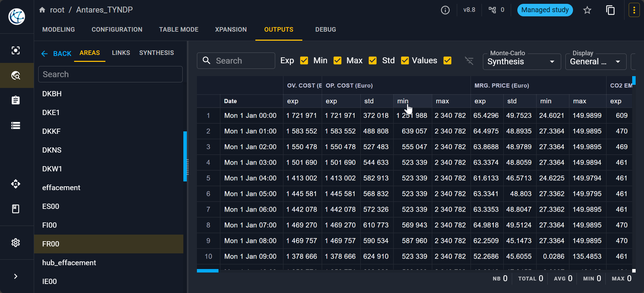The width and height of the screenshot is (644, 293).
Task: Uncheck the Exp checkbox
Action: click(304, 61)
